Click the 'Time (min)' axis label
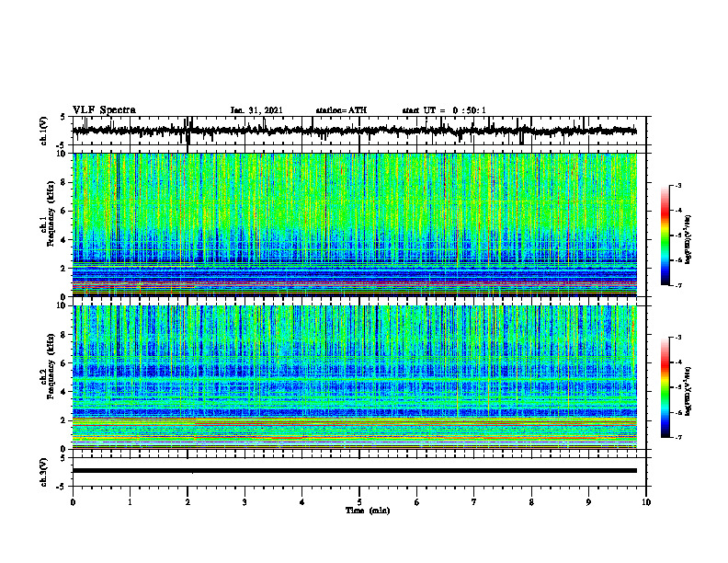This screenshot has height=563, width=728. coord(368,511)
